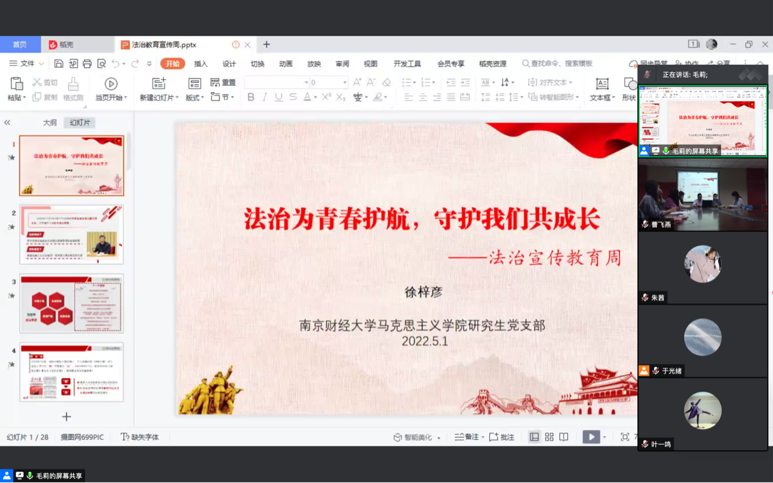This screenshot has height=483, width=773.
Task: Toggle the justify alignment button
Action: pyautogui.click(x=451, y=97)
